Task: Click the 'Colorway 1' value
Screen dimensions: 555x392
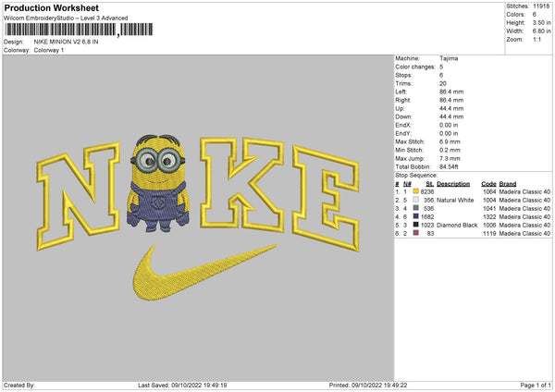Action: 49,50
